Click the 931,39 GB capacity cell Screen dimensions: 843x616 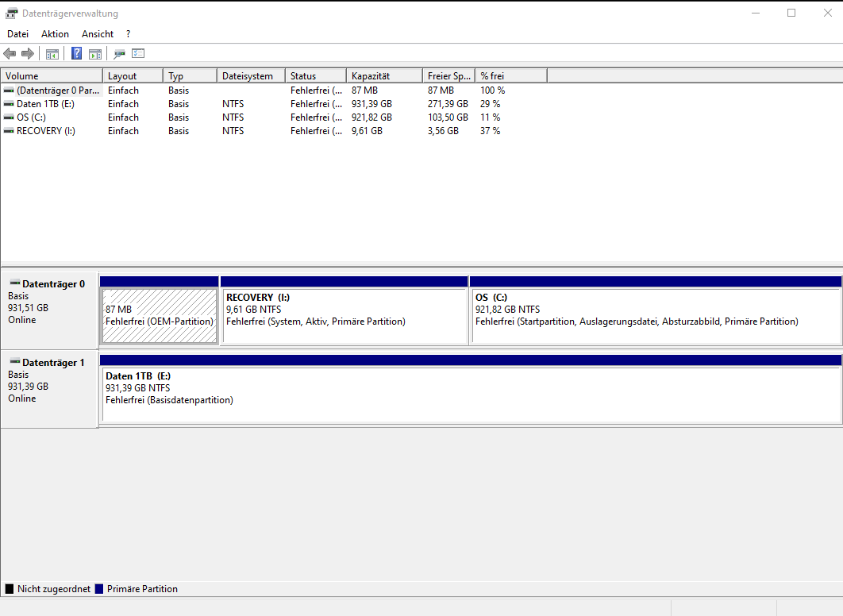pyautogui.click(x=371, y=104)
